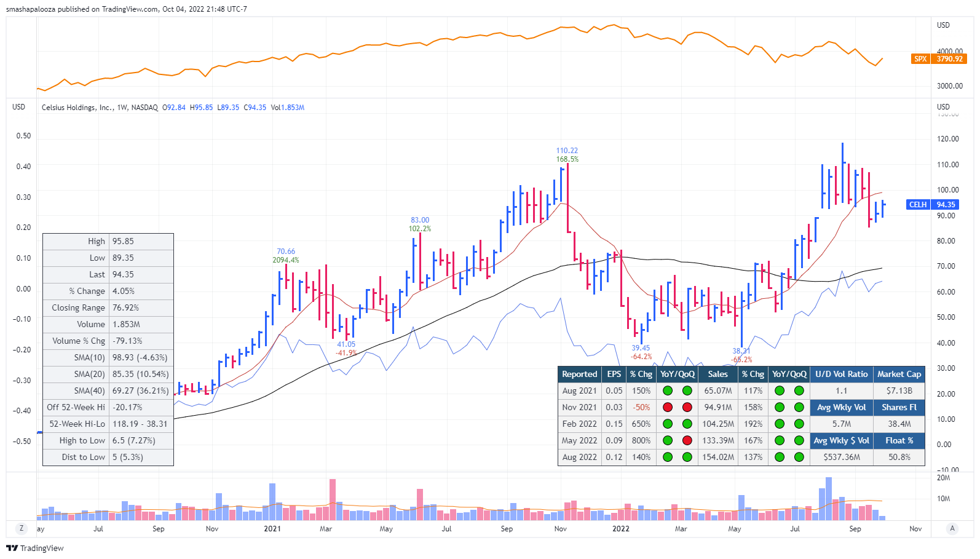Click the Avg Wkly $ Vol header cell

[x=841, y=440]
